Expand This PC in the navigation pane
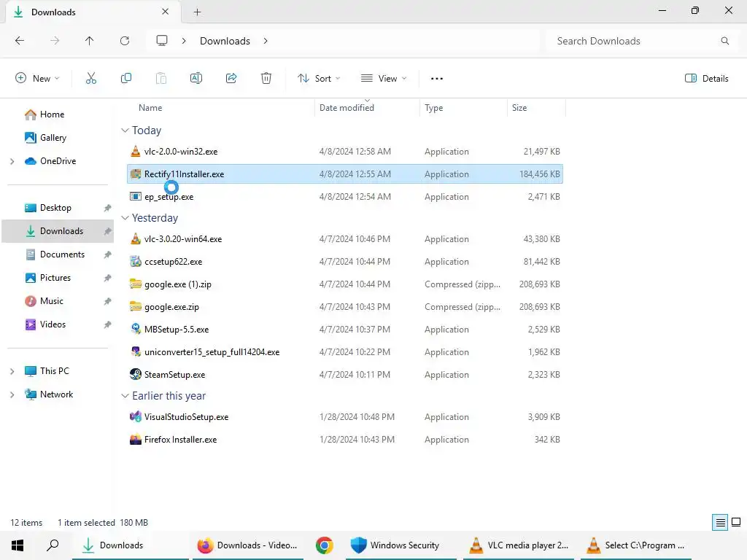 click(12, 371)
